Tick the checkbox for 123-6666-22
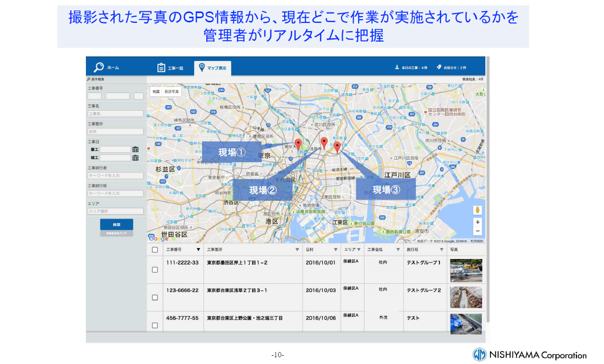Screen dimensions: 604x364 coord(155,297)
